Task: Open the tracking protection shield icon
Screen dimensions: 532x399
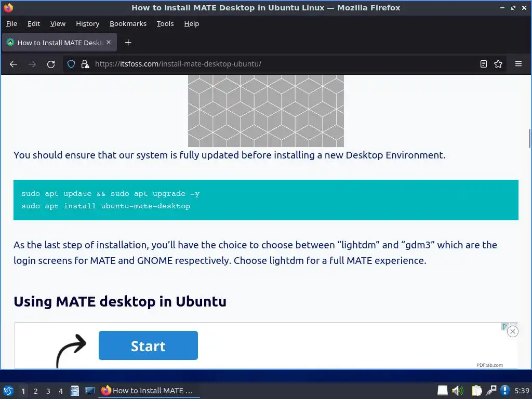Action: point(71,64)
